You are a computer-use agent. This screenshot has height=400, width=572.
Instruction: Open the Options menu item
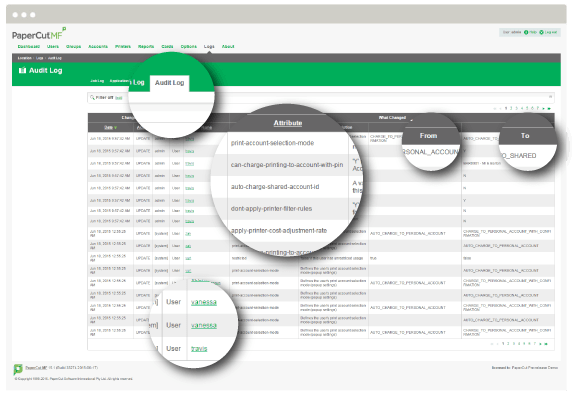189,47
